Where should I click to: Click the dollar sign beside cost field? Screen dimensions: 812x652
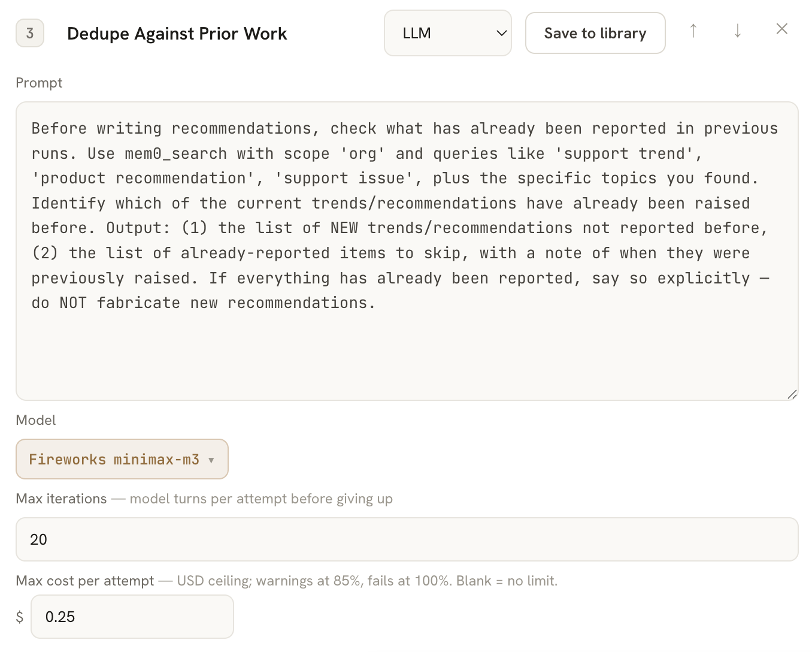(x=20, y=617)
